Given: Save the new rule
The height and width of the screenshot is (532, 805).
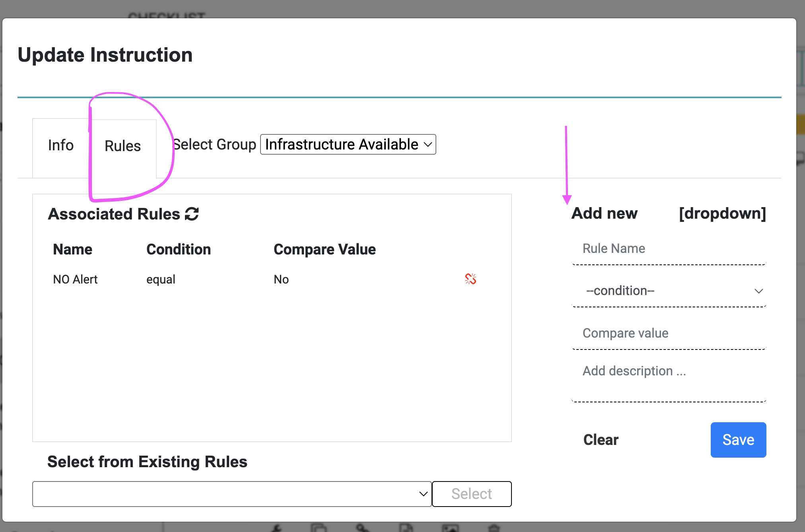Looking at the screenshot, I should coord(738,440).
